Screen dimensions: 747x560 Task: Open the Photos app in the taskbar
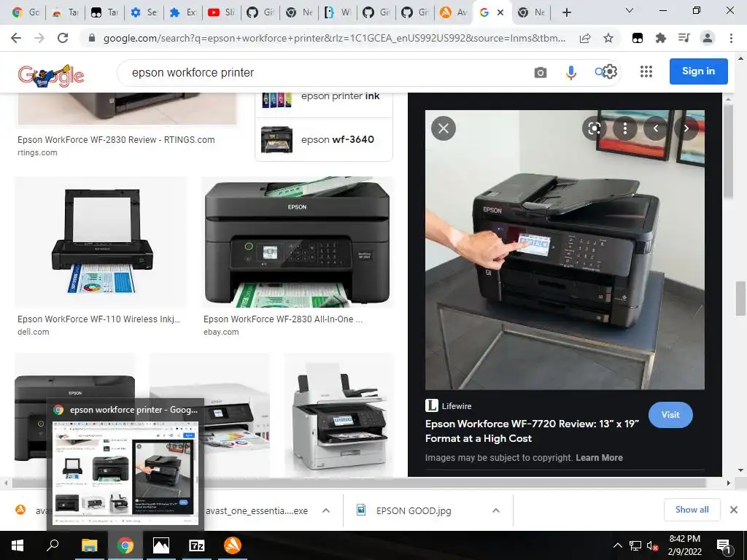161,545
